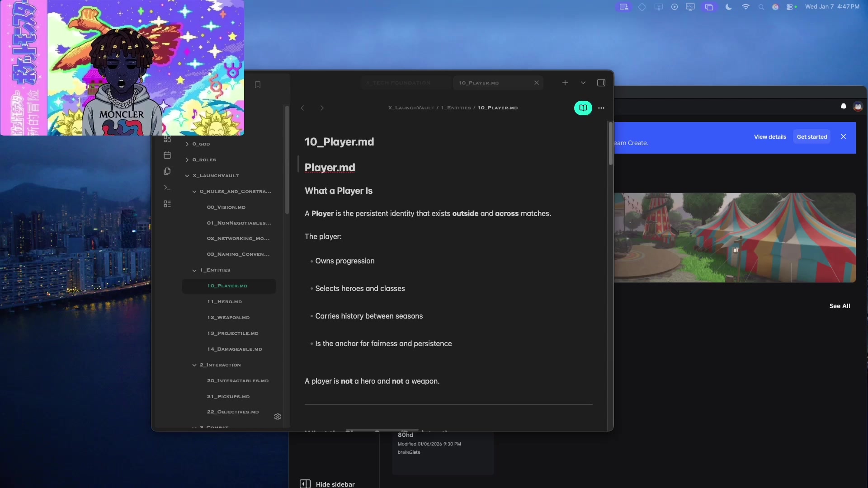Click View details in the blue banner
Image resolution: width=868 pixels, height=488 pixels.
pyautogui.click(x=770, y=137)
